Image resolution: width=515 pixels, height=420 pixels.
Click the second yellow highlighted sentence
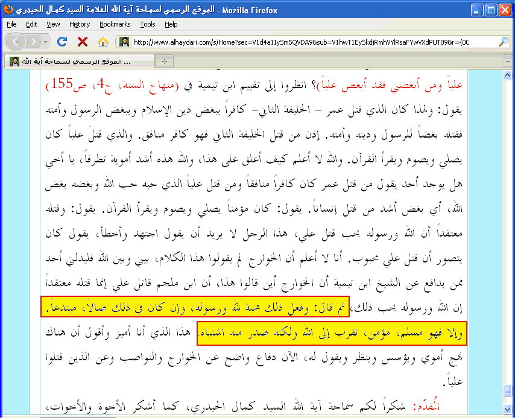332,333
